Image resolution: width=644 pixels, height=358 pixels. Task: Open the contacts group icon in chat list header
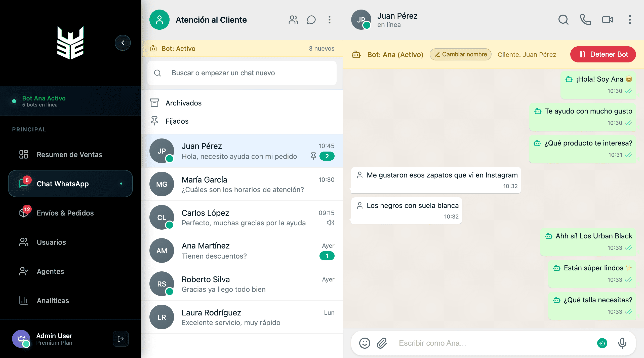pyautogui.click(x=293, y=20)
